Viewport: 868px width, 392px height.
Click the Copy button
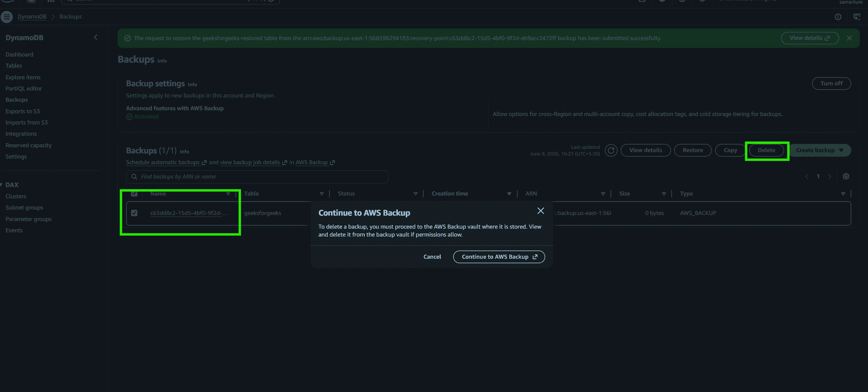730,150
